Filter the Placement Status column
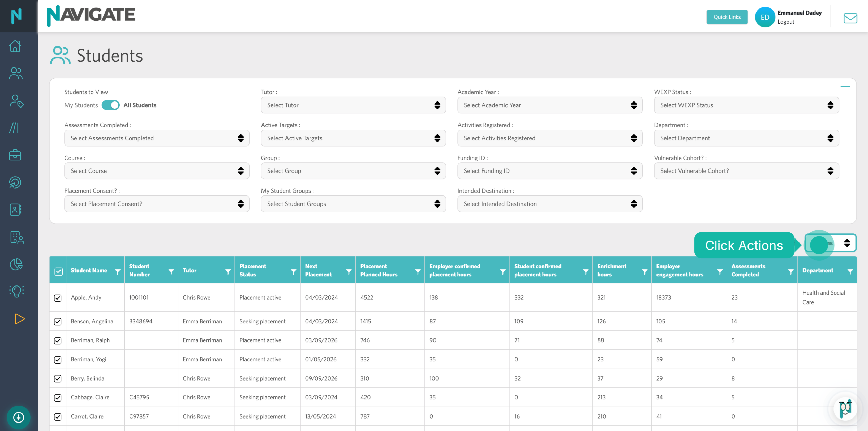Image resolution: width=868 pixels, height=431 pixels. coord(294,272)
